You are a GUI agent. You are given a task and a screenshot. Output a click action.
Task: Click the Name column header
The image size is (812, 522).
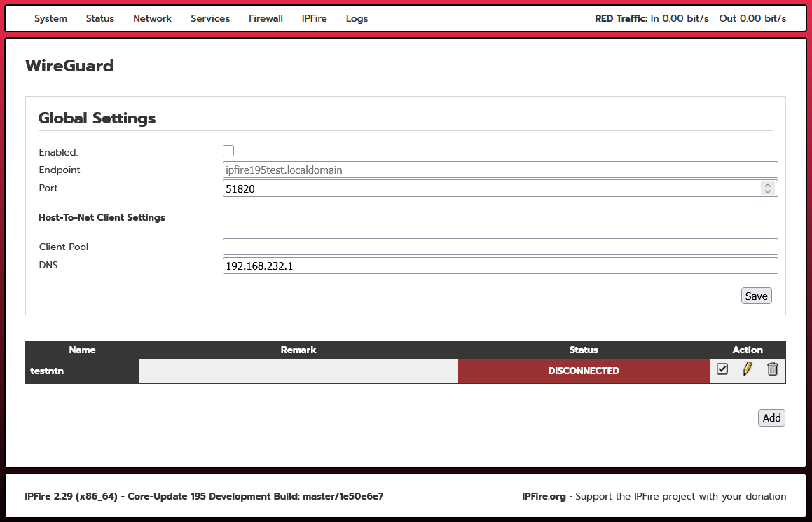83,350
